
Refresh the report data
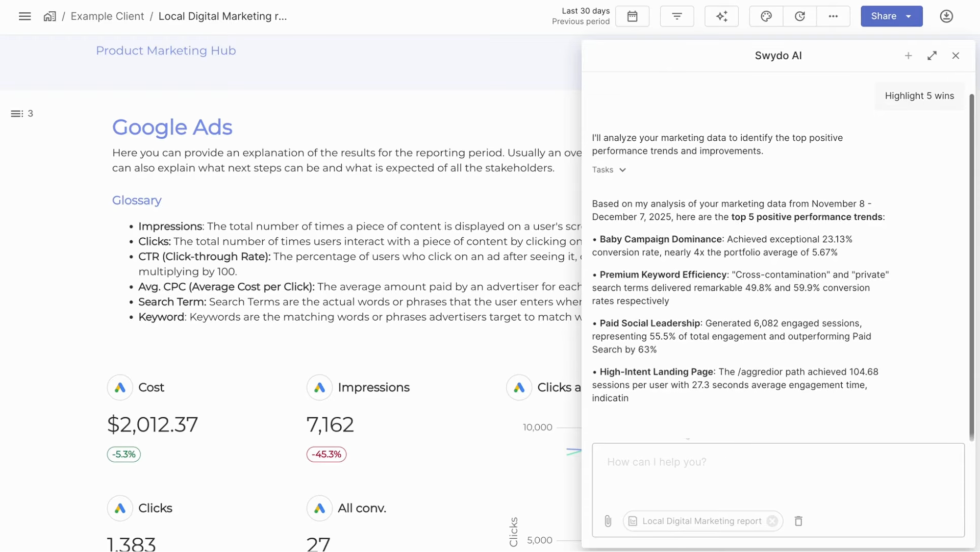[x=800, y=16]
